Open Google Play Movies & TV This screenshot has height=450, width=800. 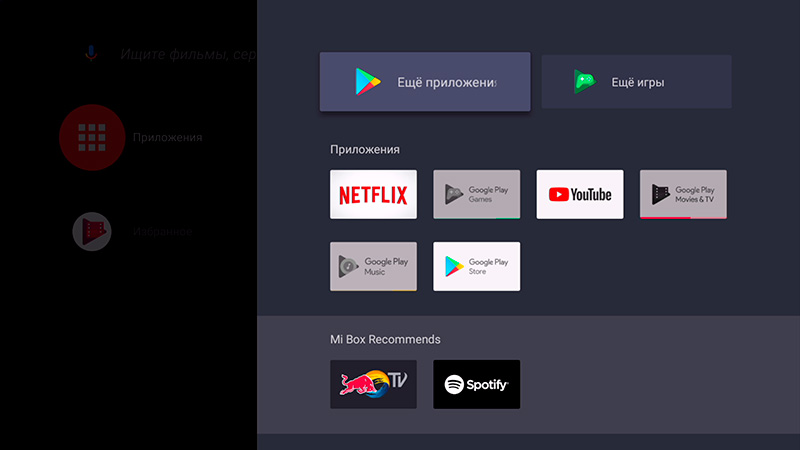click(683, 194)
